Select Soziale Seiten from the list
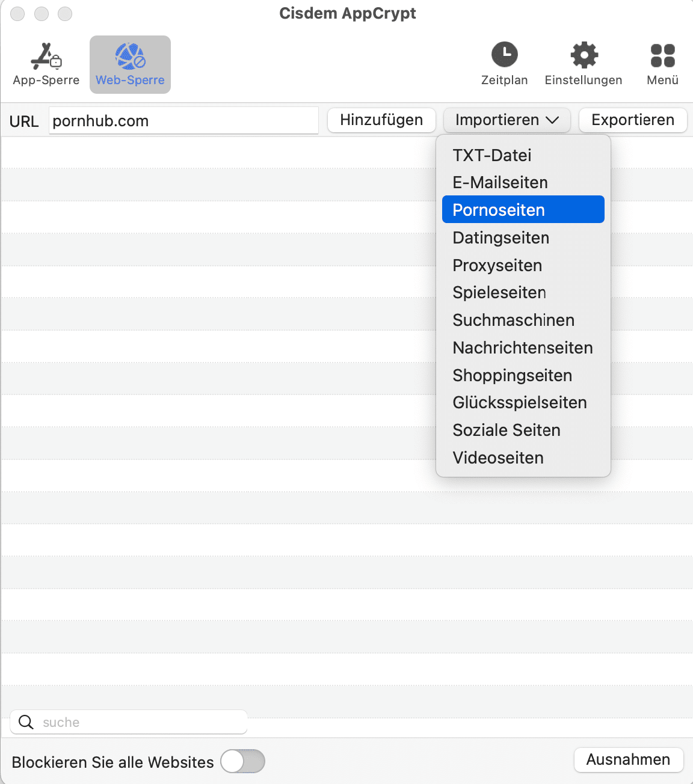The height and width of the screenshot is (784, 693). coord(507,430)
